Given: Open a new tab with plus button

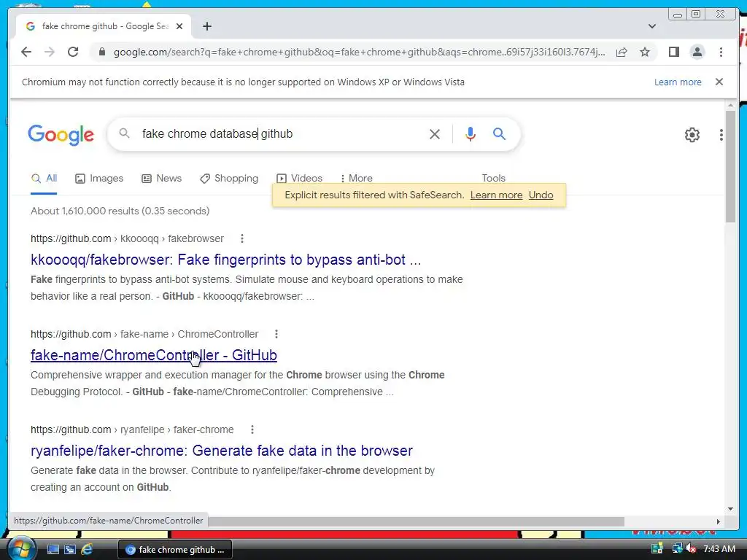Looking at the screenshot, I should tap(206, 26).
